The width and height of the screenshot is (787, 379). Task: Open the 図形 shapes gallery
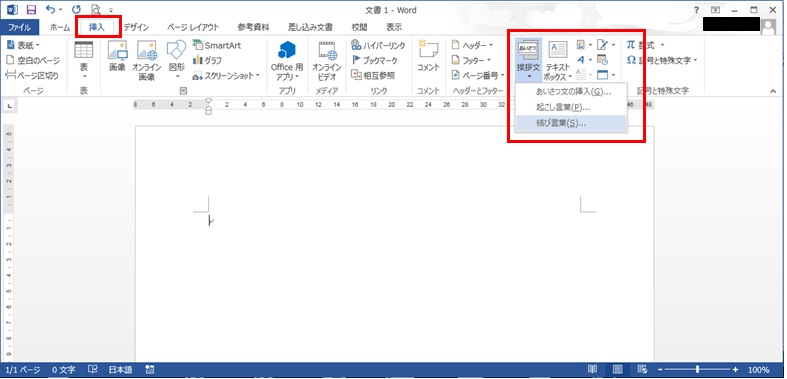coord(177,60)
